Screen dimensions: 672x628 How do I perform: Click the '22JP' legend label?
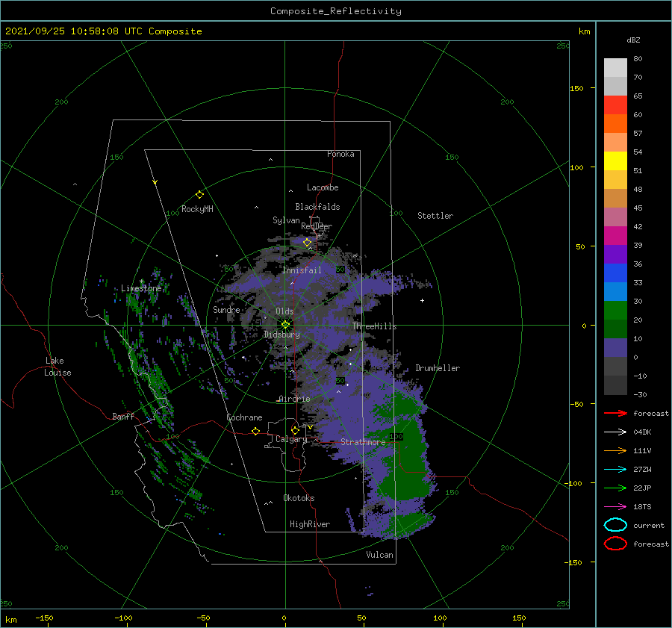coord(642,488)
